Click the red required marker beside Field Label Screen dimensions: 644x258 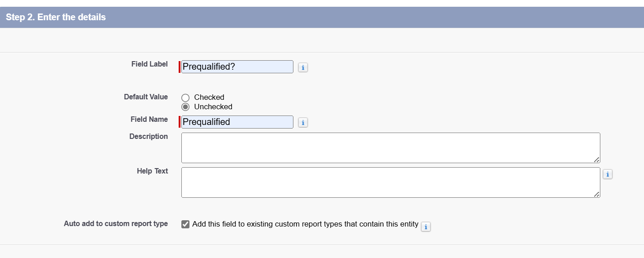(180, 67)
